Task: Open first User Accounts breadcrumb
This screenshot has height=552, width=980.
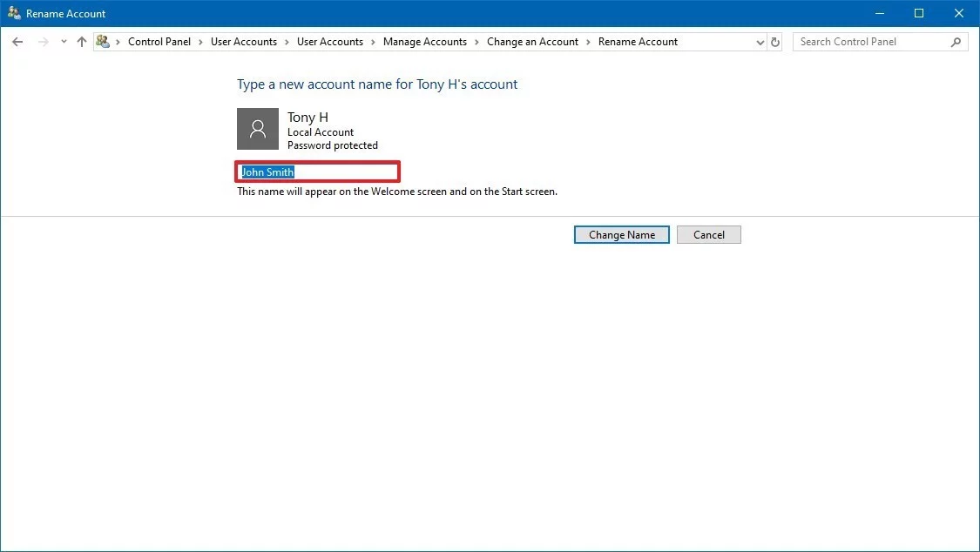Action: pyautogui.click(x=244, y=42)
